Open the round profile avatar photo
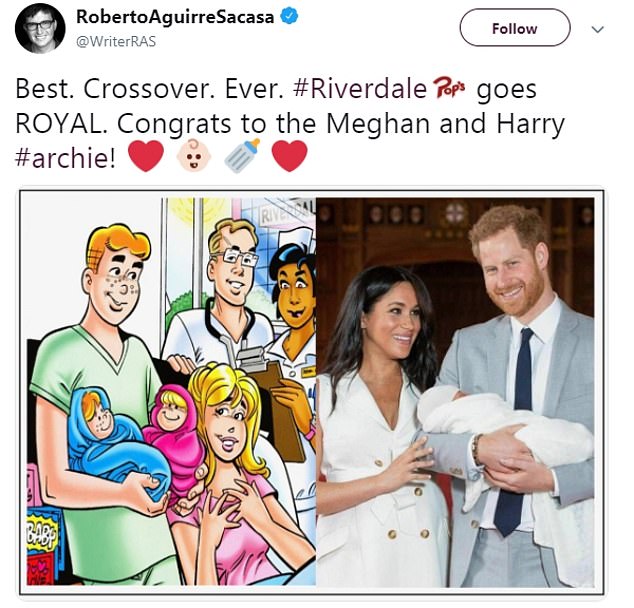The image size is (634, 608). tap(40, 28)
